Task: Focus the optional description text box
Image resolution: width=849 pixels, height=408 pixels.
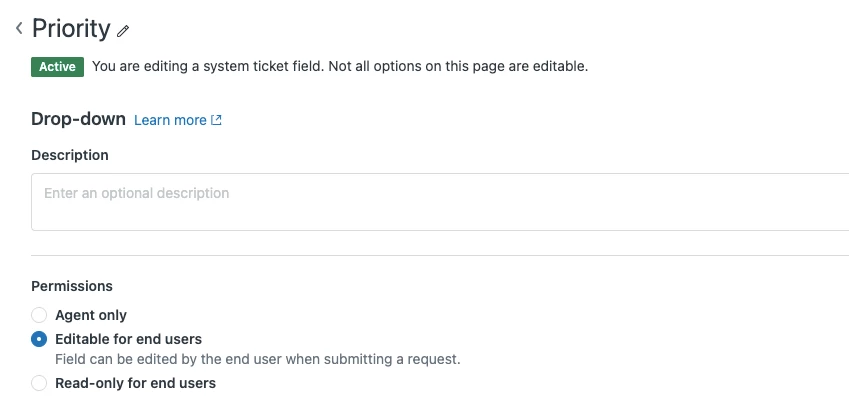Action: (x=440, y=202)
